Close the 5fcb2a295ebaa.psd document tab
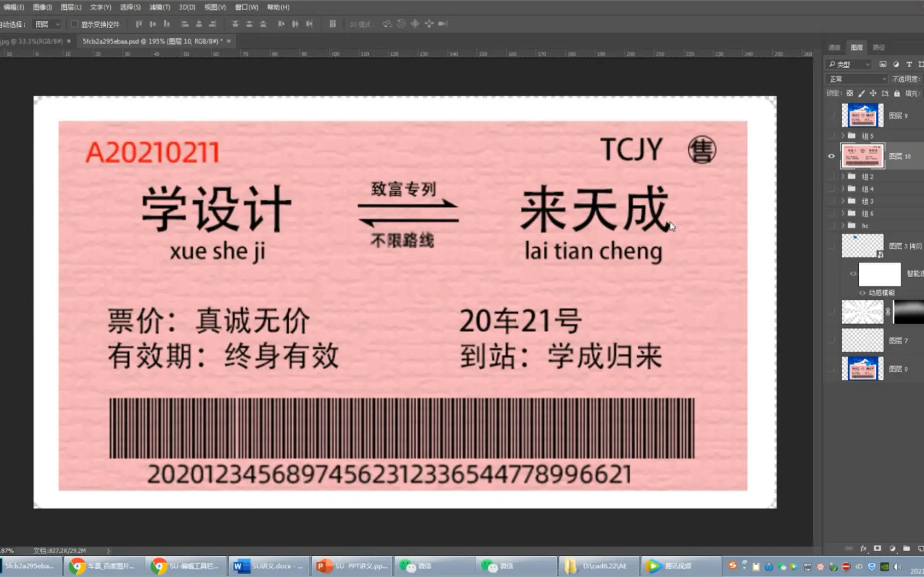This screenshot has width=924, height=577. coord(229,41)
